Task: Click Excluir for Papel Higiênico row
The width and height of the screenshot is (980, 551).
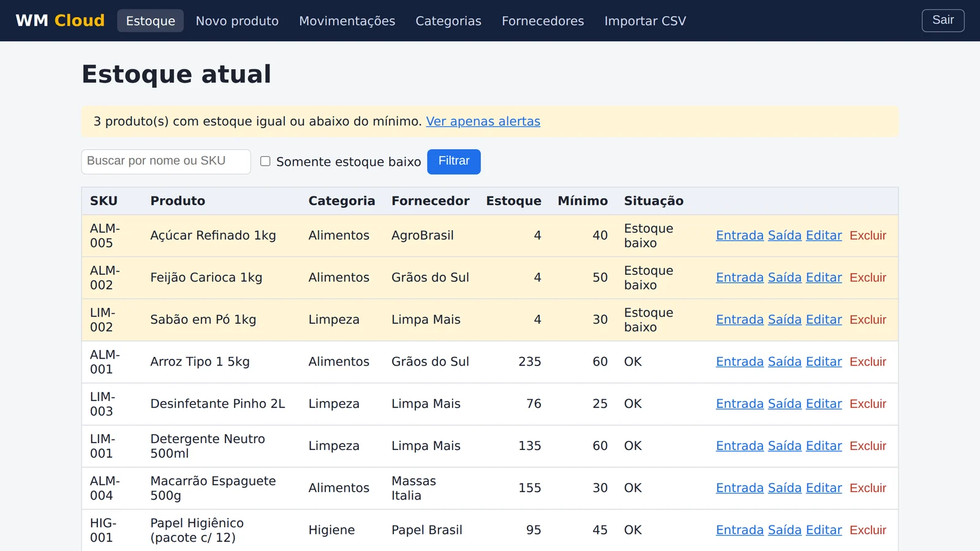Action: click(868, 530)
